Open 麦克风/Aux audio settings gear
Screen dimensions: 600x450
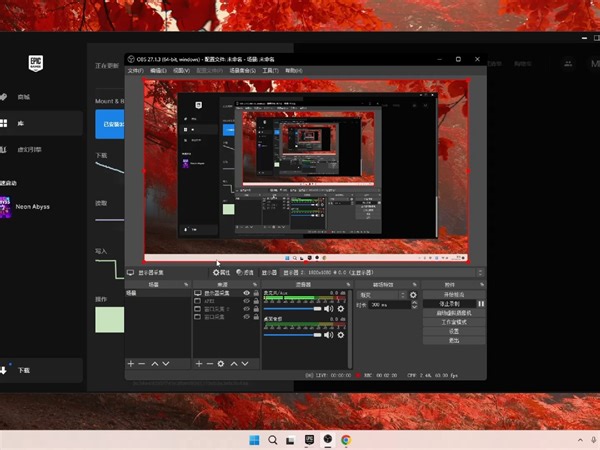click(341, 309)
